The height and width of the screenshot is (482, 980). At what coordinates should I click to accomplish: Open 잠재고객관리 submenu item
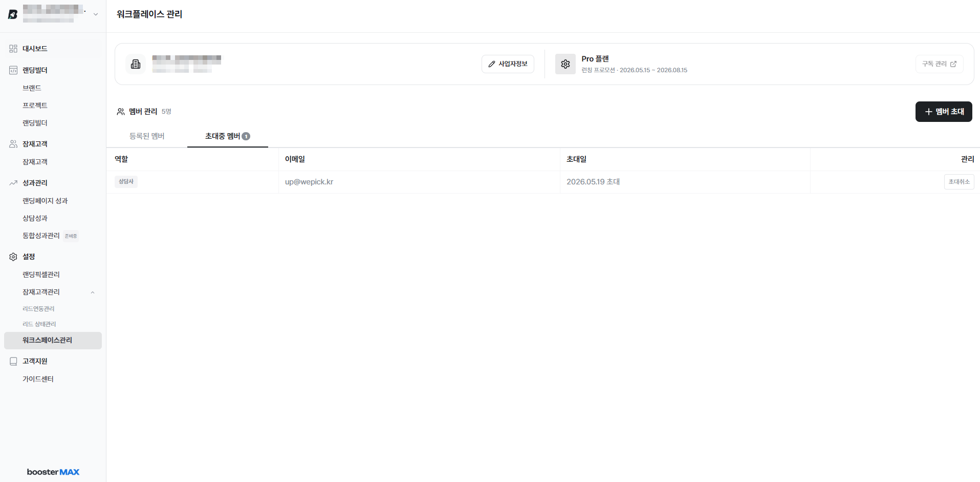(41, 292)
